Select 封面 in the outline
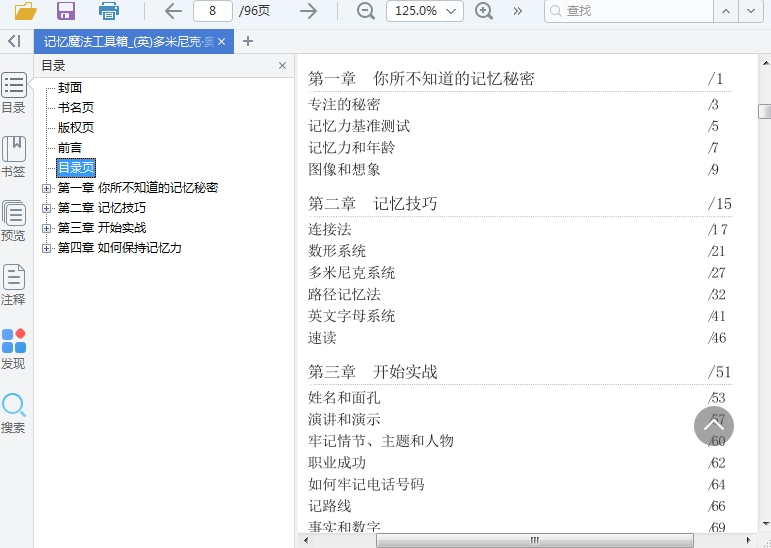Image resolution: width=771 pixels, height=548 pixels. point(70,88)
